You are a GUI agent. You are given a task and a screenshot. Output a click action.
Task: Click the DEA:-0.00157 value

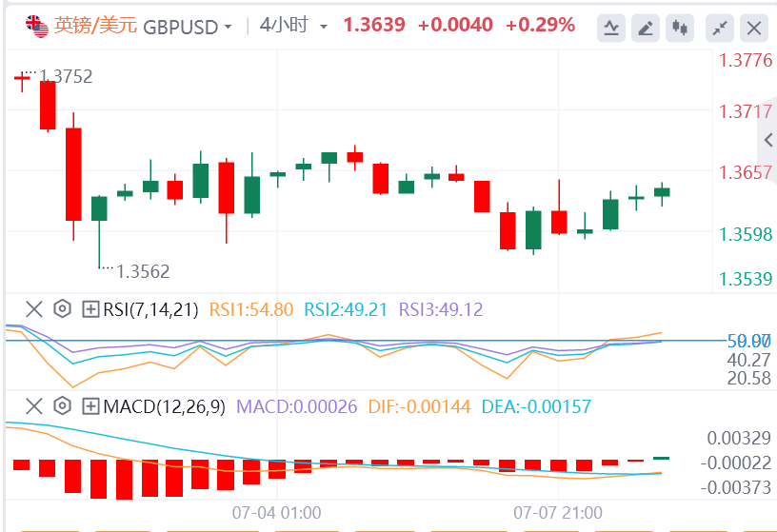click(x=536, y=406)
